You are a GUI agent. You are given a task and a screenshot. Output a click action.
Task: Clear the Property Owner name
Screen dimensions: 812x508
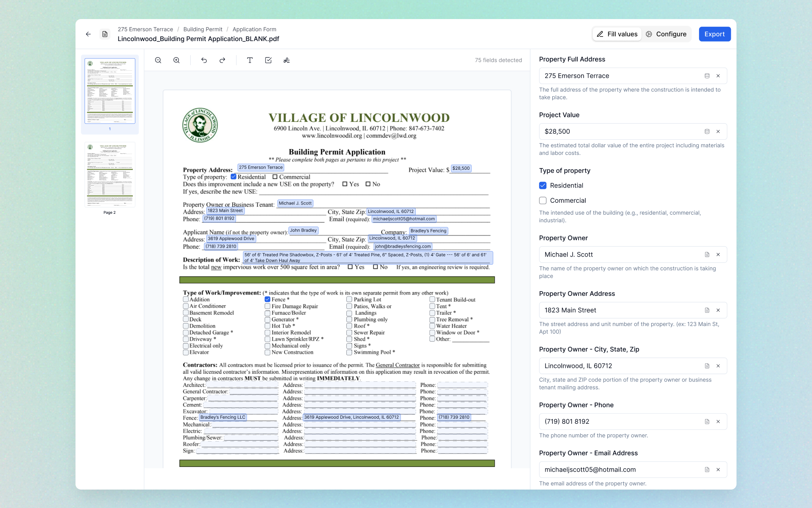[x=718, y=254]
